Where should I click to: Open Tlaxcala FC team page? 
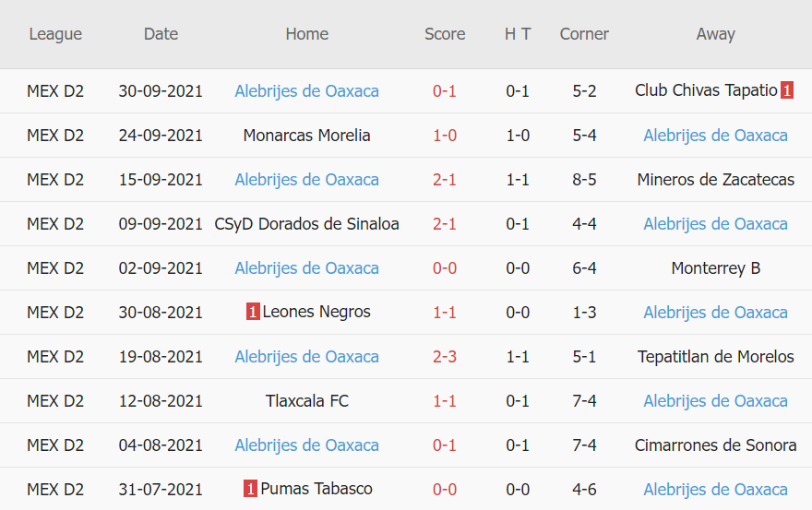pyautogui.click(x=306, y=401)
